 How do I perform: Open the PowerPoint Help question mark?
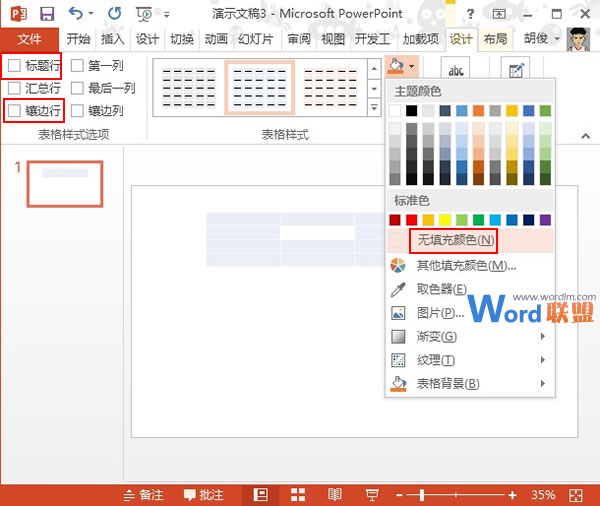(x=470, y=14)
